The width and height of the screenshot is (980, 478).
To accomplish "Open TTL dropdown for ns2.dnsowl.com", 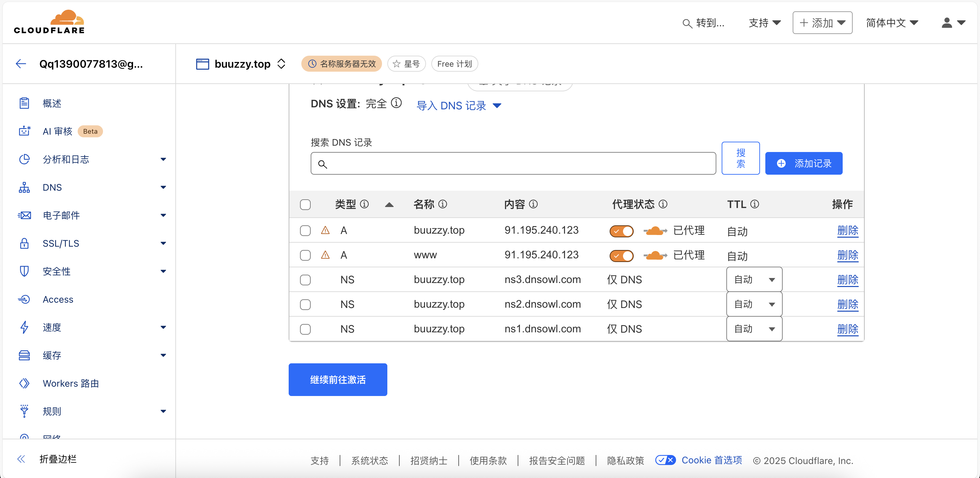I will [754, 304].
